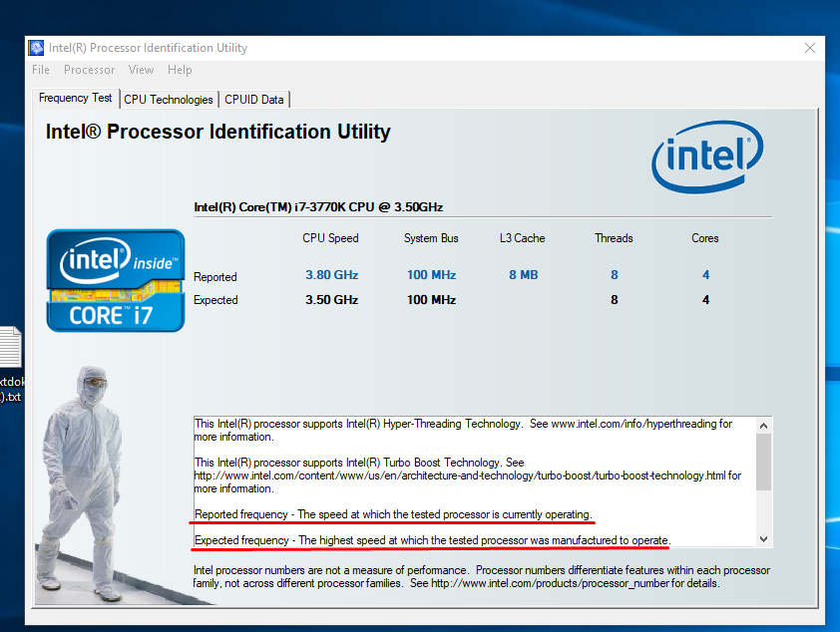Click the Reported frequency description line
840x632 pixels.
(x=393, y=514)
